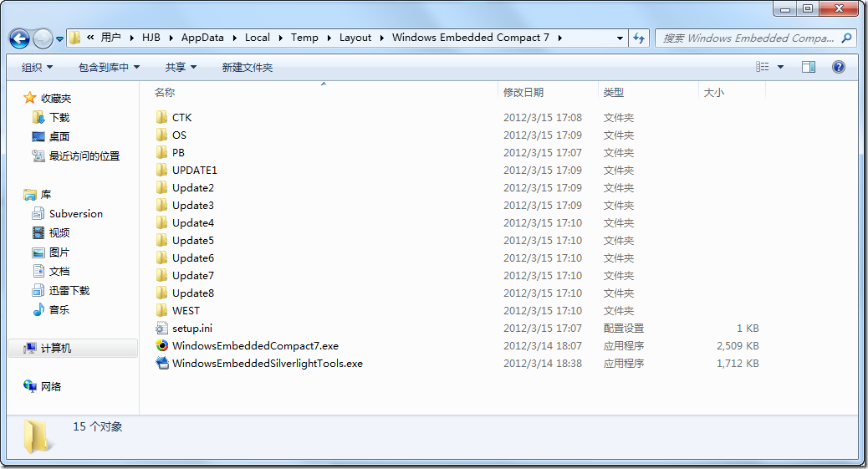Image resolution: width=868 pixels, height=469 pixels.
Task: Select 最近访问的位置 in the sidebar
Action: (84, 156)
